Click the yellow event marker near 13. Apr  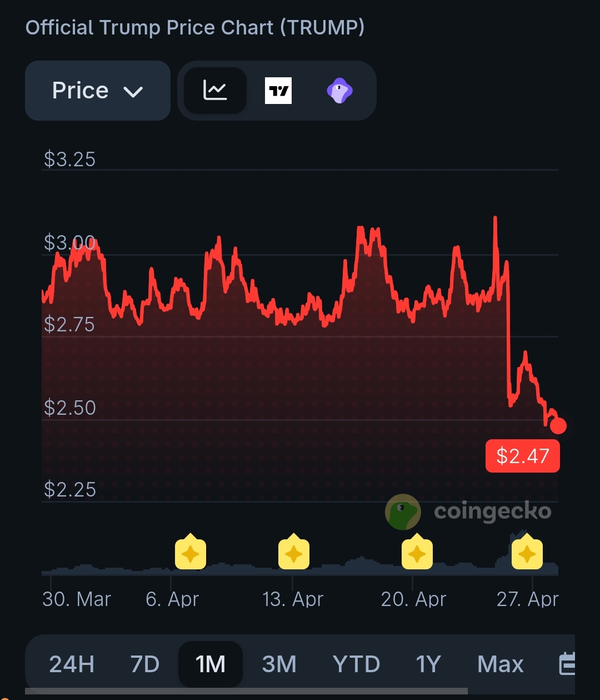(x=294, y=553)
